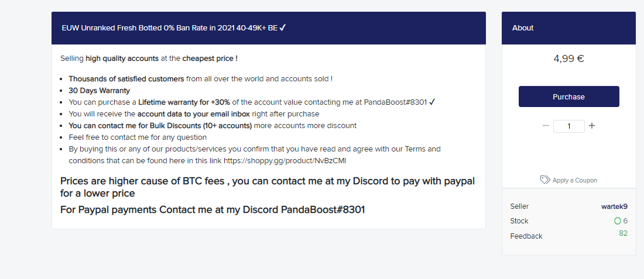Viewport: 644px width, 279px height.
Task: Click the EUW Unranked product title
Action: click(169, 28)
